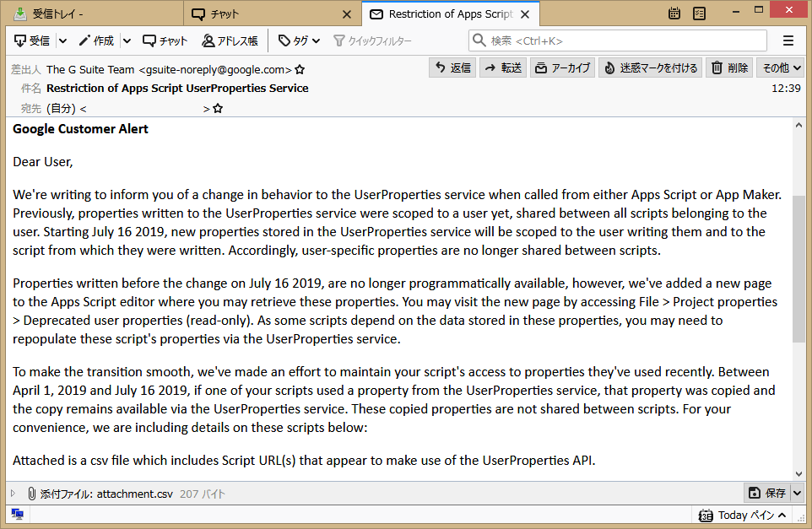Image resolution: width=812 pixels, height=529 pixels.
Task: Star the sender gsuite-noreply contact
Action: tap(300, 69)
